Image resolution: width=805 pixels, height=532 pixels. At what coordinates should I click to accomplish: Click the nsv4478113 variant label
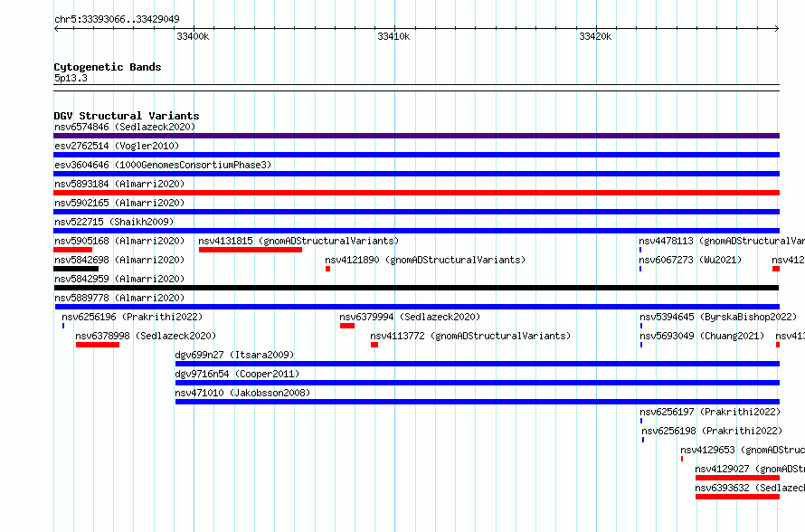(x=722, y=241)
